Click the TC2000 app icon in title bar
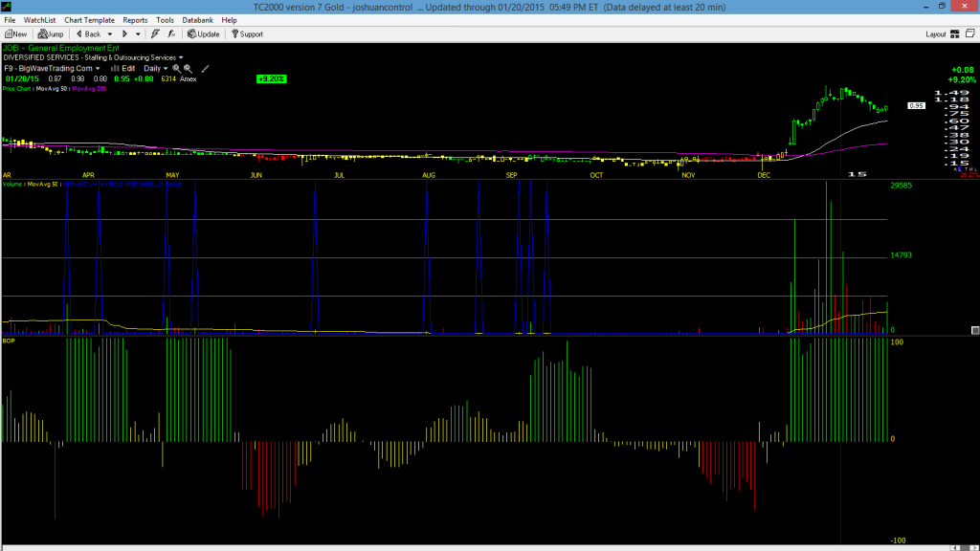 pos(7,7)
